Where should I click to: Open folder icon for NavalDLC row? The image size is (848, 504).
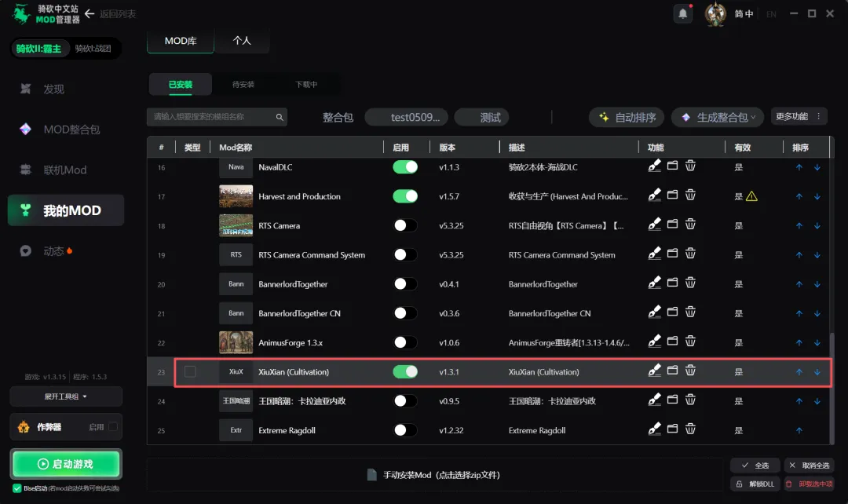coord(672,166)
